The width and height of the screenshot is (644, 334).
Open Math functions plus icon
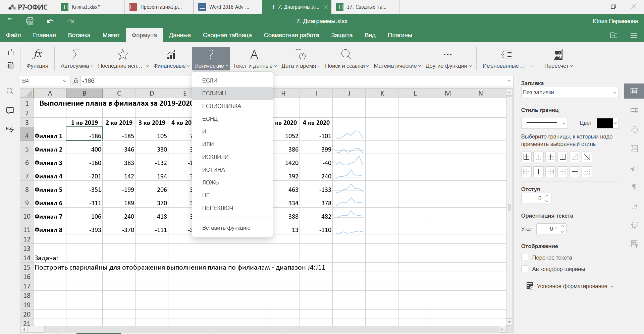coord(397,54)
